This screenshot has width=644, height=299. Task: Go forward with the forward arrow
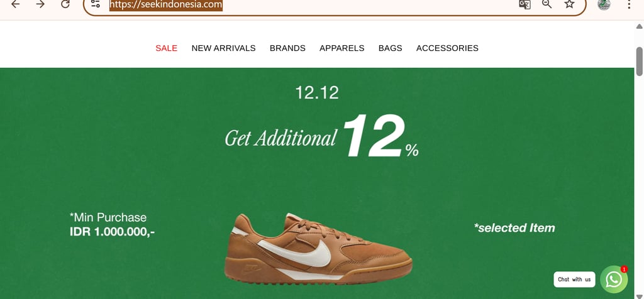(x=40, y=4)
